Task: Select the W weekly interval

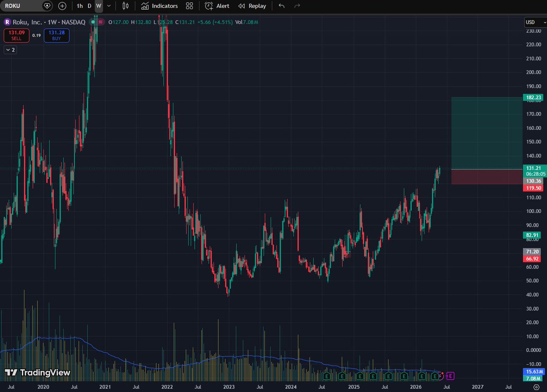Action: [98, 6]
